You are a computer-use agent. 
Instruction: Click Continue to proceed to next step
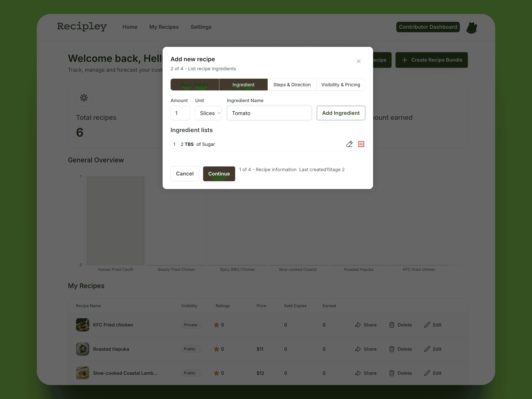point(219,174)
